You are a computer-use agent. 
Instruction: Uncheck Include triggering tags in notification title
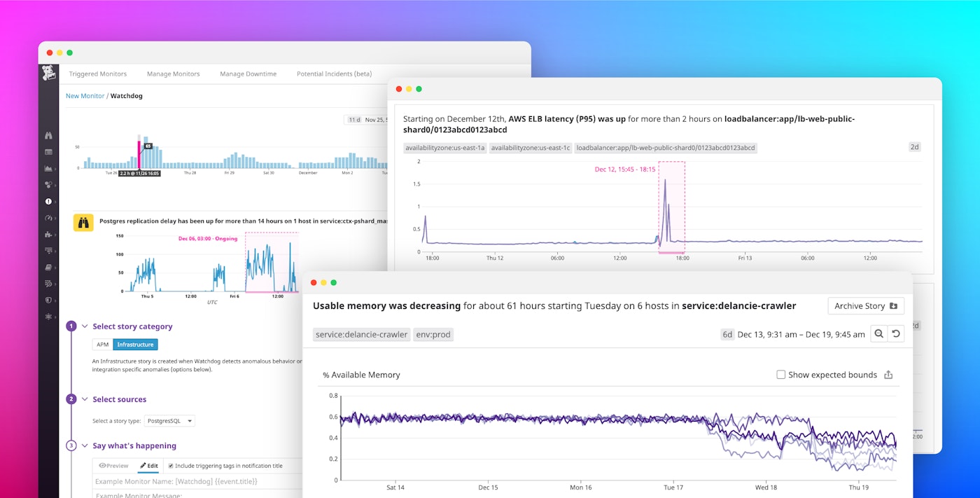[171, 465]
